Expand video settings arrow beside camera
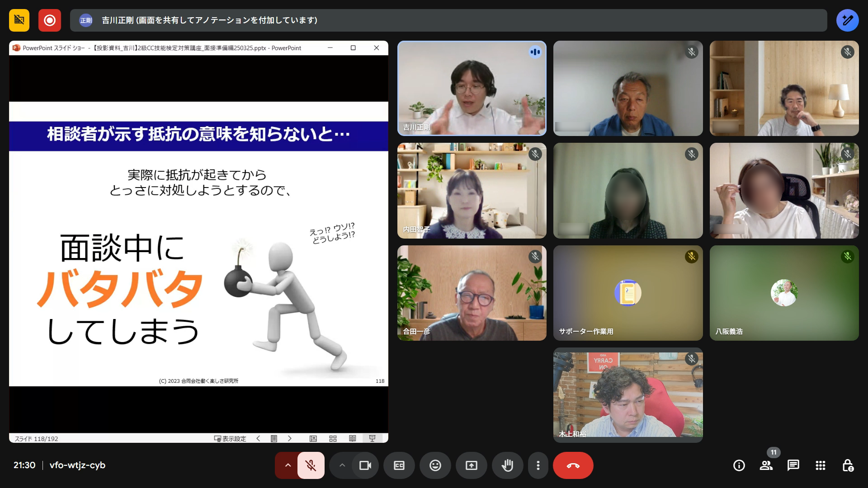 point(342,465)
